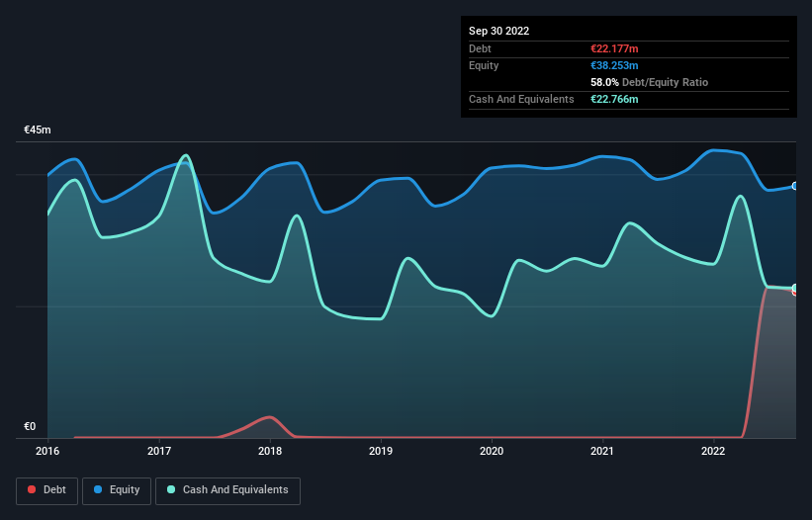This screenshot has width=812, height=520.
Task: Select the Equity endpoint marker on chart
Action: [795, 186]
